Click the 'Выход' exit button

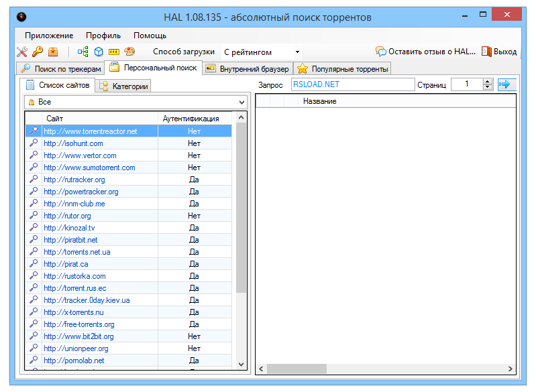[499, 52]
